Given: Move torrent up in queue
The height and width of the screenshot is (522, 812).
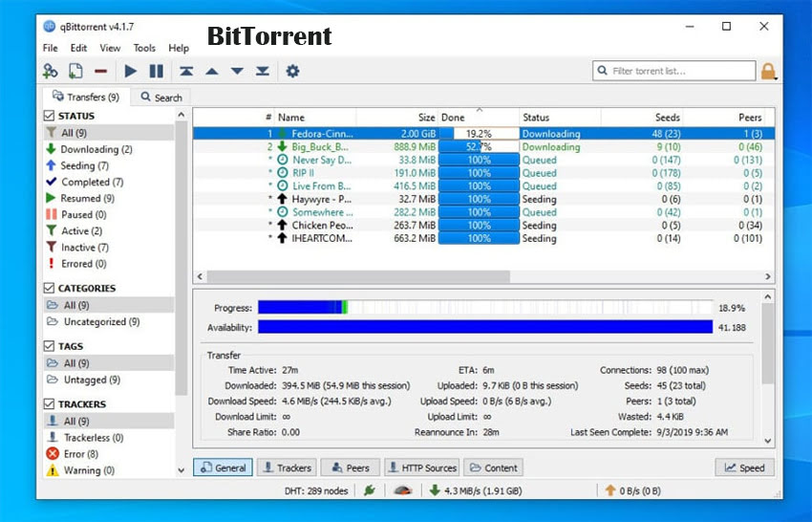Looking at the screenshot, I should tap(212, 71).
